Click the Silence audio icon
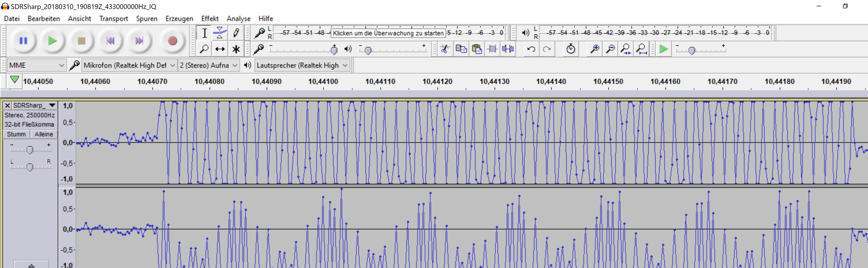This screenshot has height=268, width=868. pyautogui.click(x=508, y=49)
